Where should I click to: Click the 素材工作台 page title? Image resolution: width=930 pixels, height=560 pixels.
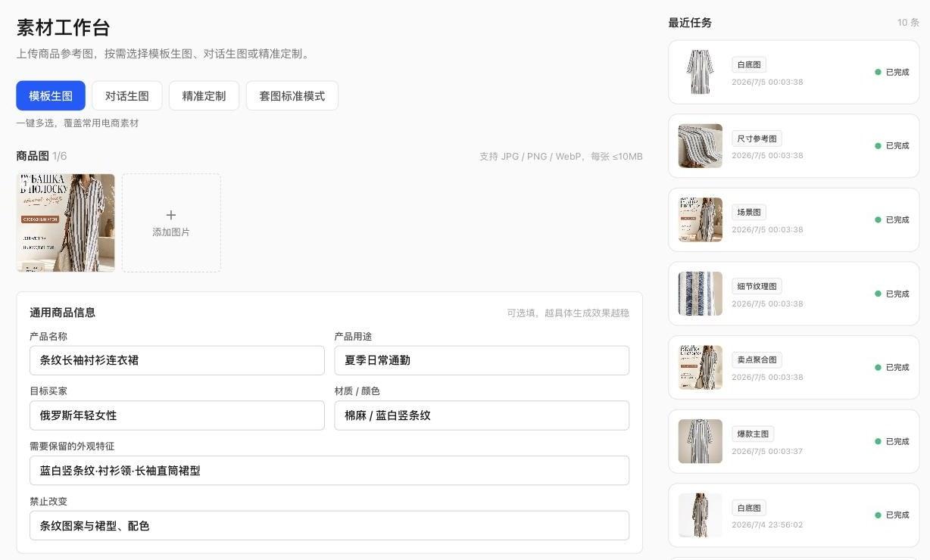pyautogui.click(x=64, y=28)
